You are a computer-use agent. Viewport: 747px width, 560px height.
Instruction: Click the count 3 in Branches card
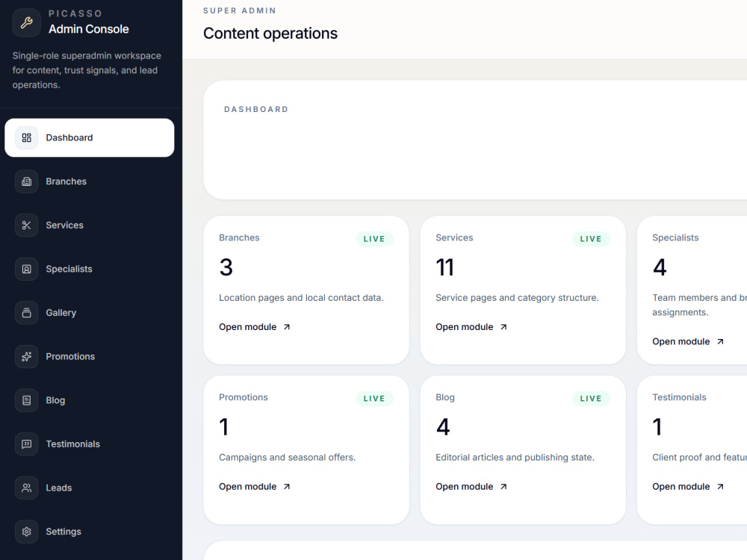226,267
